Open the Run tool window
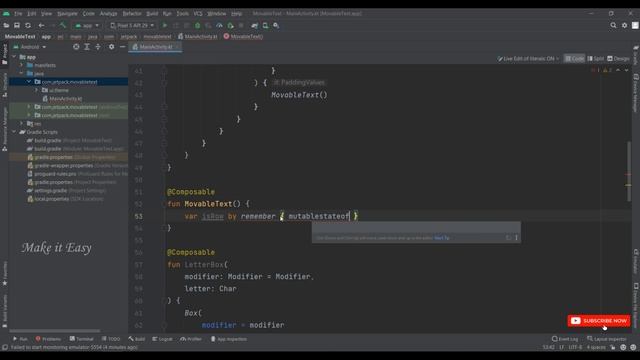The image size is (640, 360). pos(20,339)
